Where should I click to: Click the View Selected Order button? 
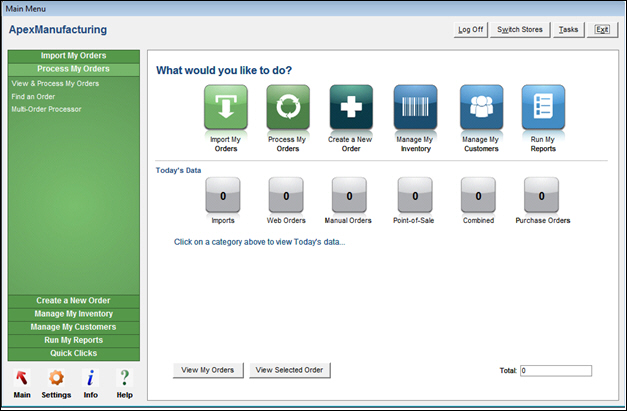click(290, 370)
